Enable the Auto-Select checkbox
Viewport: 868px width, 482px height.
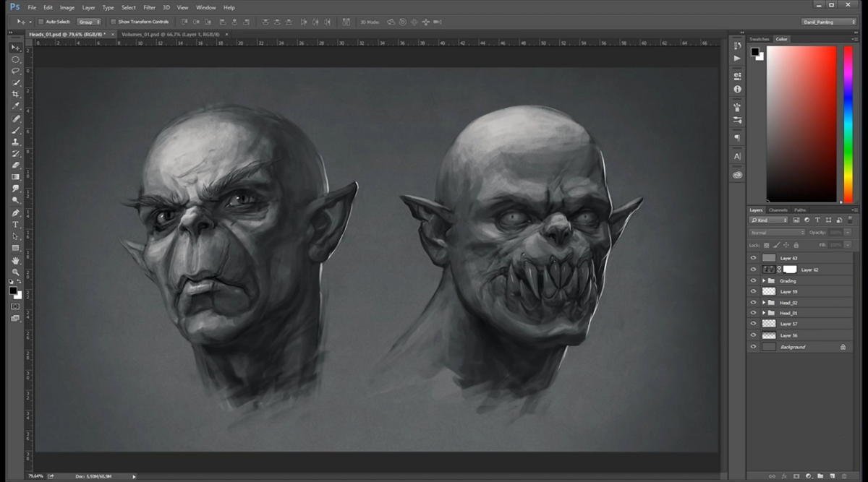click(x=41, y=22)
